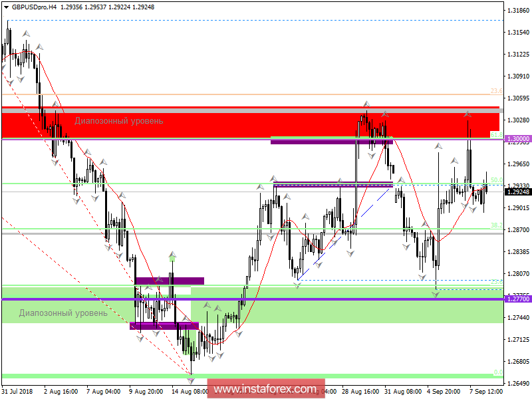Click the 1.29650 price axis label

point(518,164)
